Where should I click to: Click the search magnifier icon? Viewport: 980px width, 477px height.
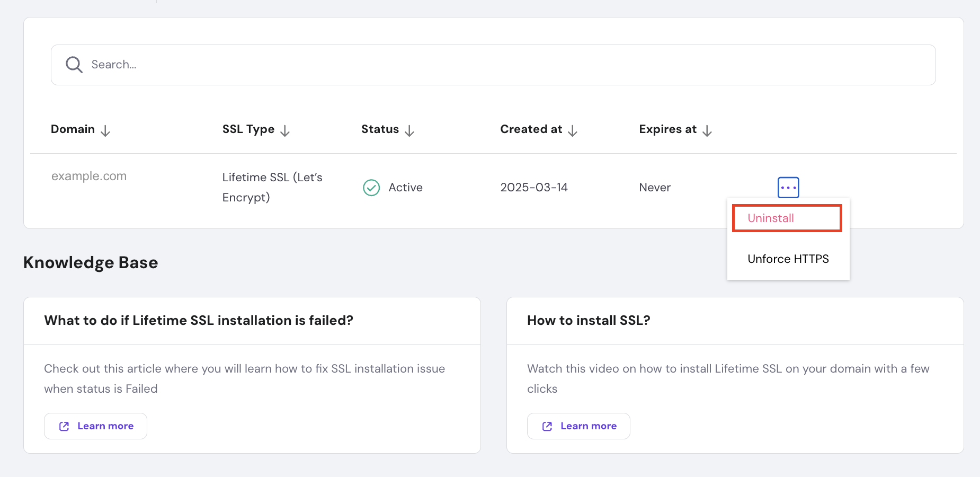(74, 65)
